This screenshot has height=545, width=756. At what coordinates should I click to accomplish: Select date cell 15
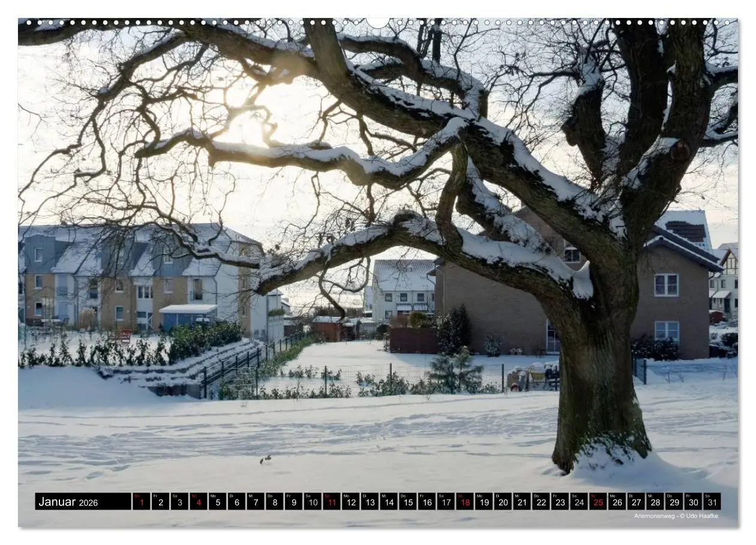tap(407, 502)
